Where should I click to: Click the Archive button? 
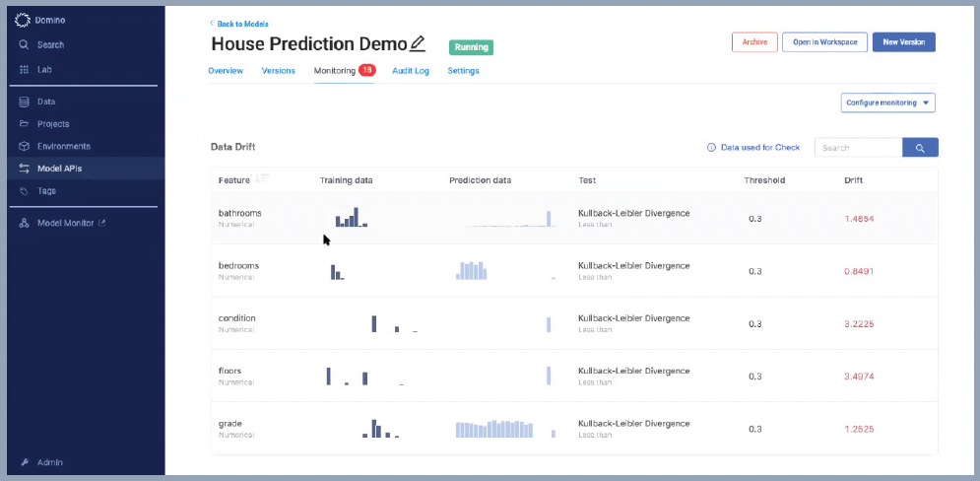[754, 42]
